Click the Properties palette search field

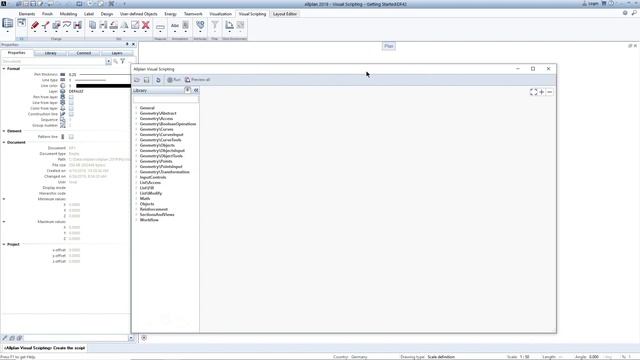tap(53, 61)
